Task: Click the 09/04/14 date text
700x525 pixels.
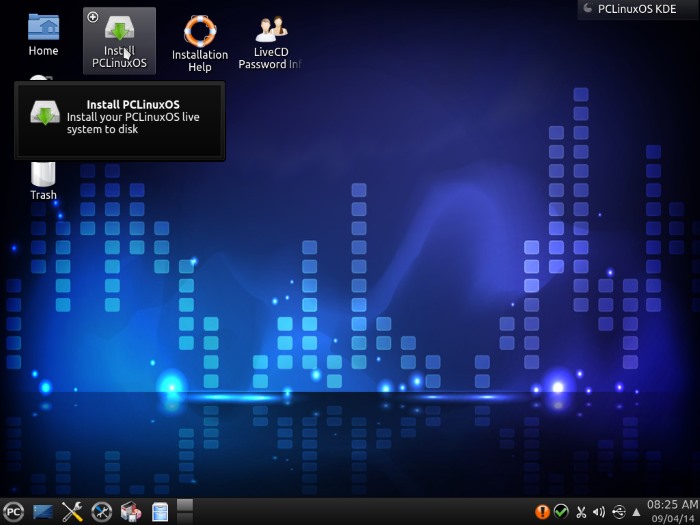Action: click(x=675, y=519)
